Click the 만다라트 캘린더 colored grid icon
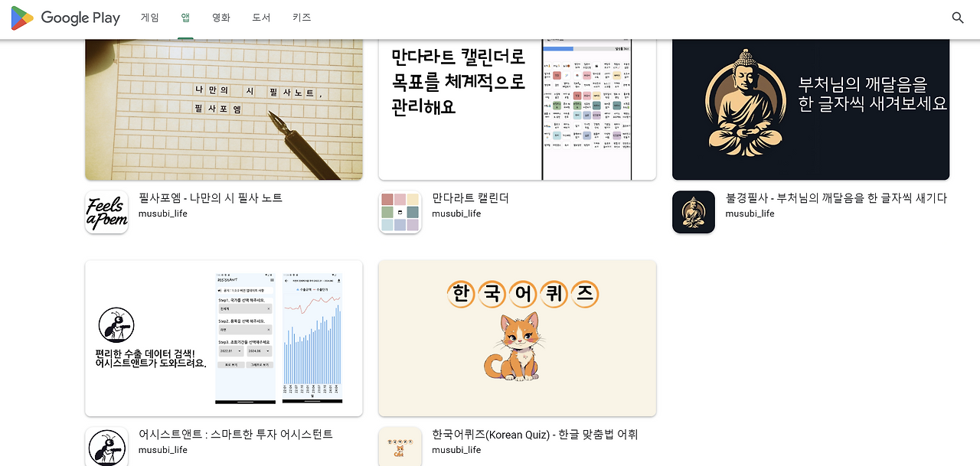This screenshot has width=980, height=466. [x=400, y=212]
